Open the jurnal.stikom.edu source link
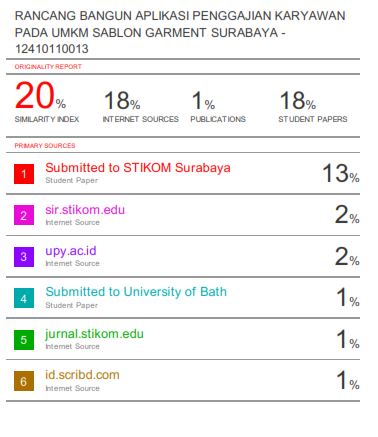This screenshot has width=378, height=437. (94, 334)
